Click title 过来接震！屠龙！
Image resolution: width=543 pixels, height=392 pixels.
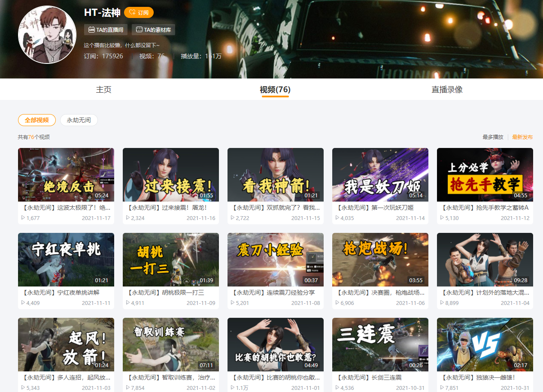tap(167, 208)
